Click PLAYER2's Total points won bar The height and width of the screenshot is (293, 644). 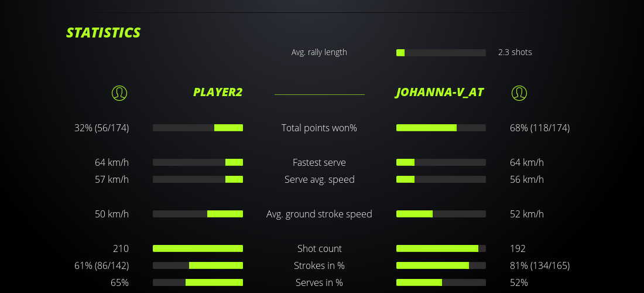198,128
